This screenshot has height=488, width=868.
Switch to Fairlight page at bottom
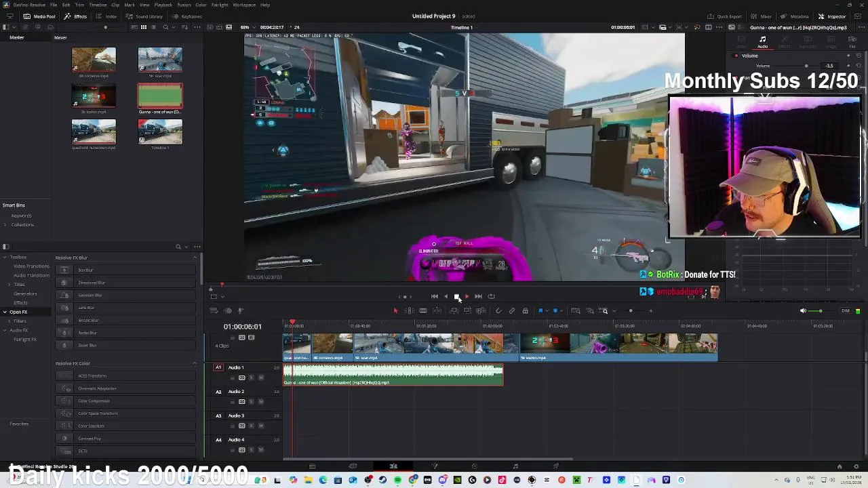pos(515,466)
